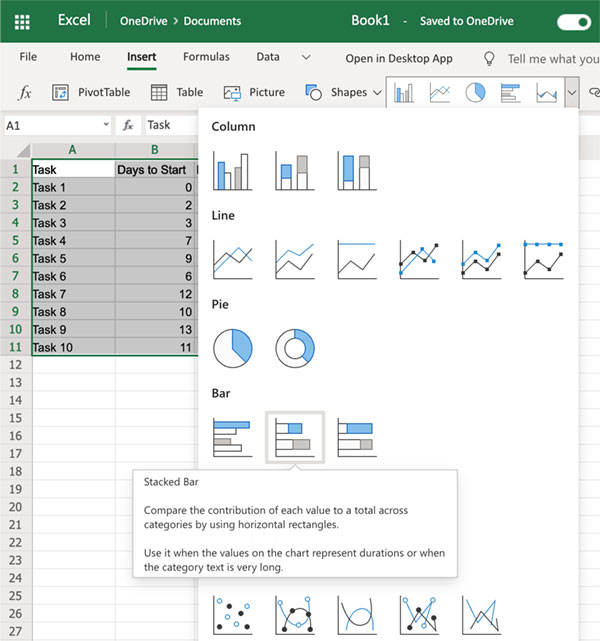The height and width of the screenshot is (641, 600).
Task: Click the lightbulb Tell me icon
Action: (x=489, y=58)
